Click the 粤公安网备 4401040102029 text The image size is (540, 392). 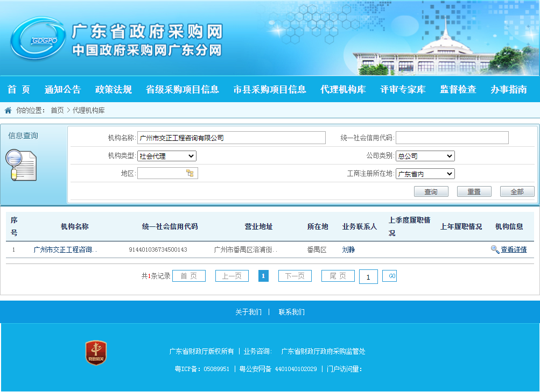click(x=278, y=369)
